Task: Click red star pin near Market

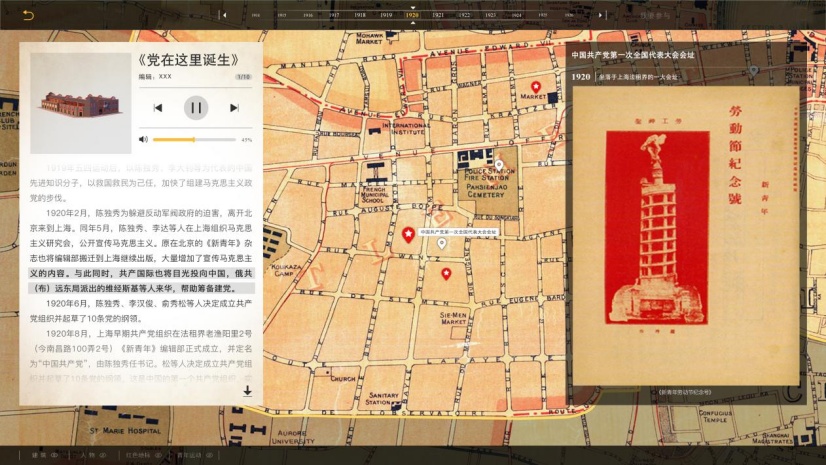Action: coord(536,87)
